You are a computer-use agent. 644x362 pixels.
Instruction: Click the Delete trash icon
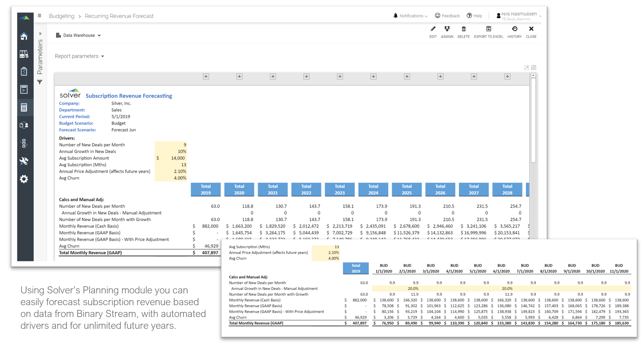pyautogui.click(x=463, y=29)
